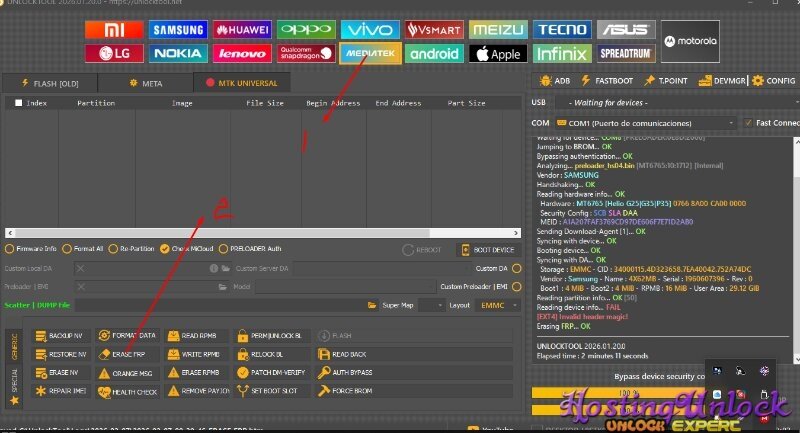Select the Lenovo brand tile

tap(242, 54)
